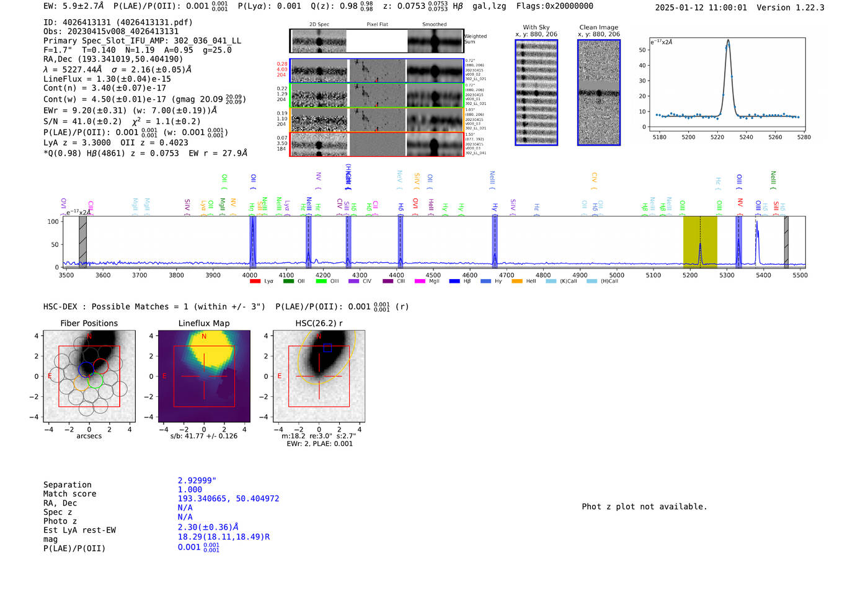Click the red fiber circle in Fiber Positions
This screenshot has height=591, width=868.
coord(100,367)
